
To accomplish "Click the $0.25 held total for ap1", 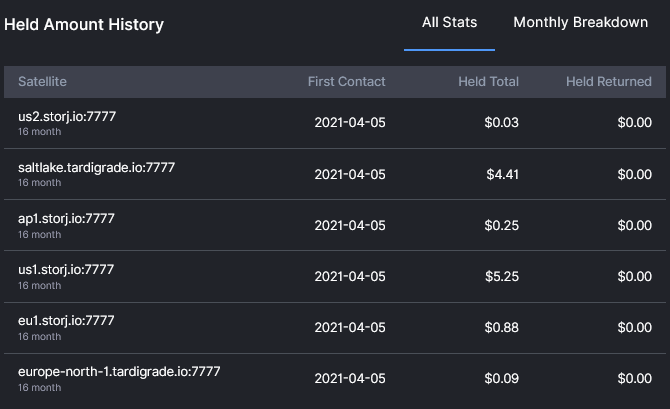I will pos(501,225).
